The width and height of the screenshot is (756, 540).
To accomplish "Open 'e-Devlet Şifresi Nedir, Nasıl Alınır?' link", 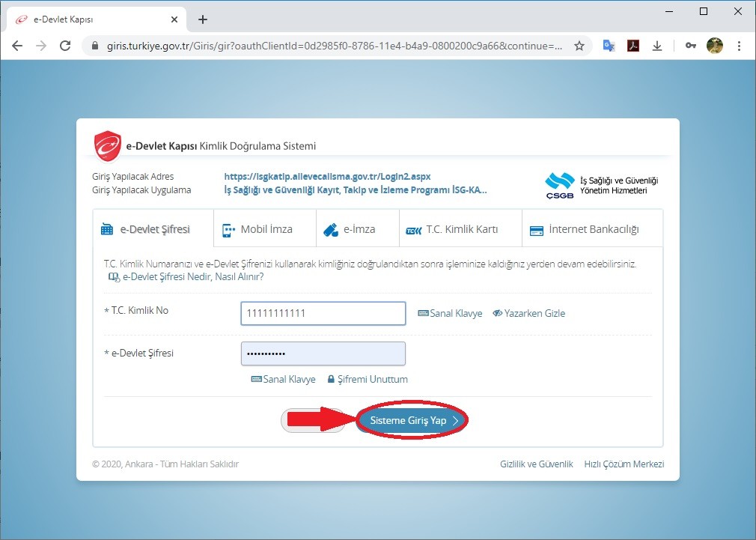I will point(186,276).
